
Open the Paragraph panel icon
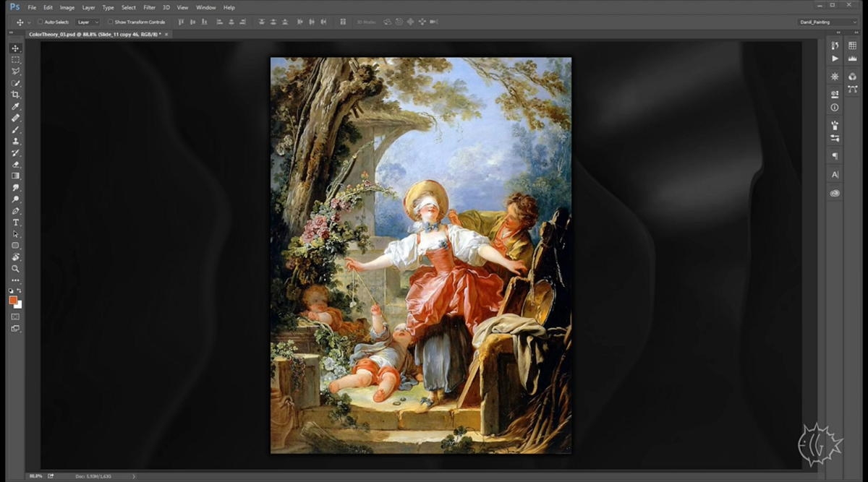click(x=835, y=156)
